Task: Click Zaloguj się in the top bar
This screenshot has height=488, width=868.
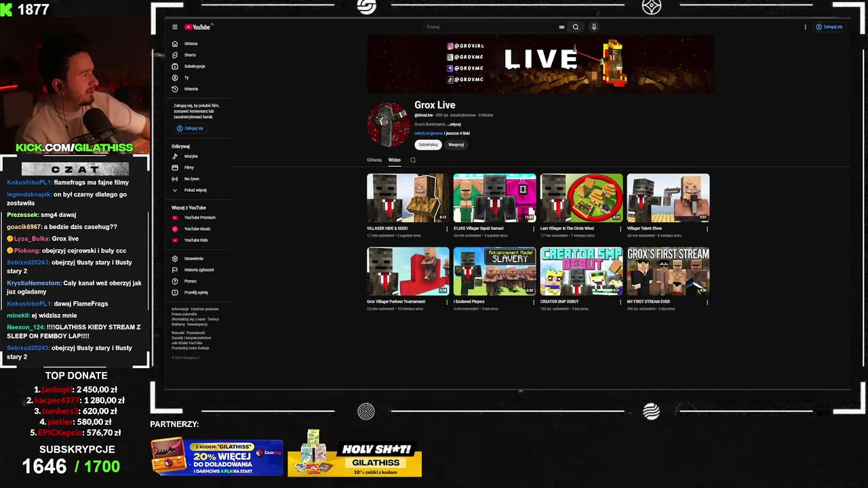Action: tap(829, 27)
